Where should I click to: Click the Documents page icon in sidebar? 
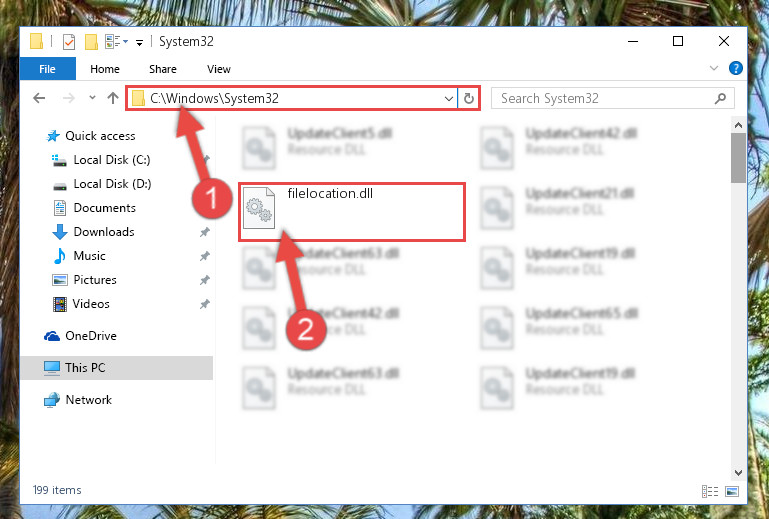coord(59,208)
